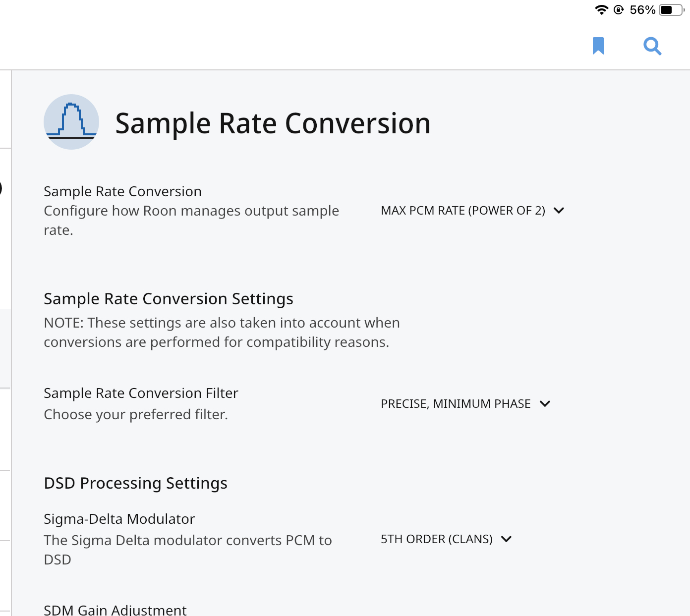Viewport: 690px width, 616px height.
Task: Open the MAX PCM RATE (POWER OF 2) dropdown
Action: [463, 211]
